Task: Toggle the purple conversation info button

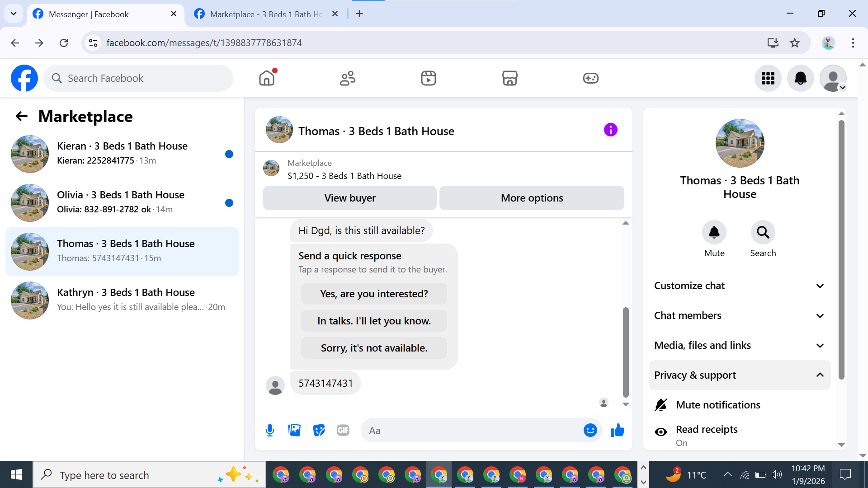Action: [x=610, y=130]
